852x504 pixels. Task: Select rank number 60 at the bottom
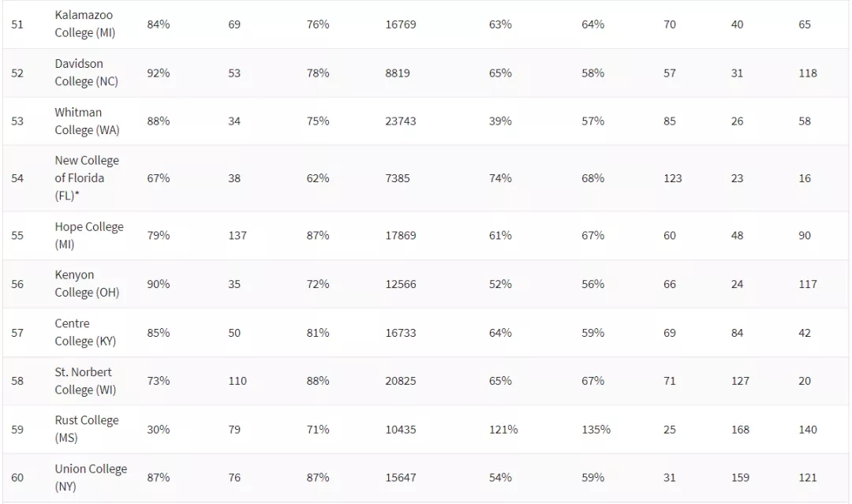tap(17, 477)
